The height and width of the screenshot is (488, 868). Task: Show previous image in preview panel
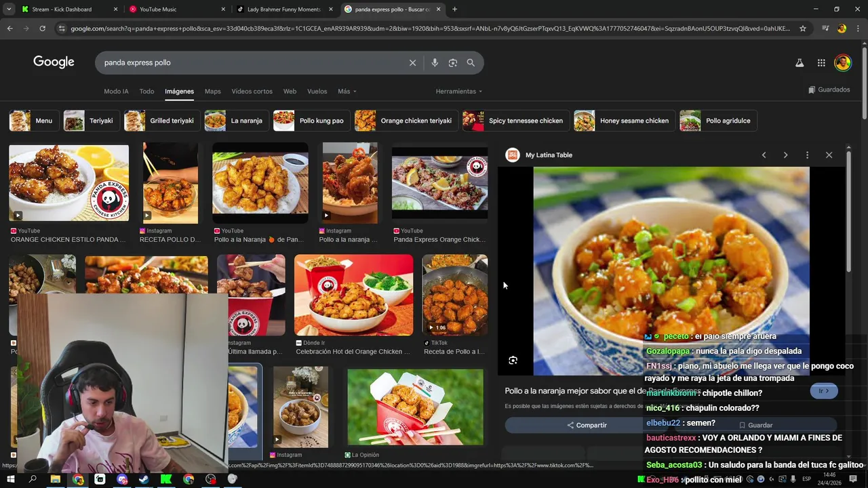(x=764, y=155)
